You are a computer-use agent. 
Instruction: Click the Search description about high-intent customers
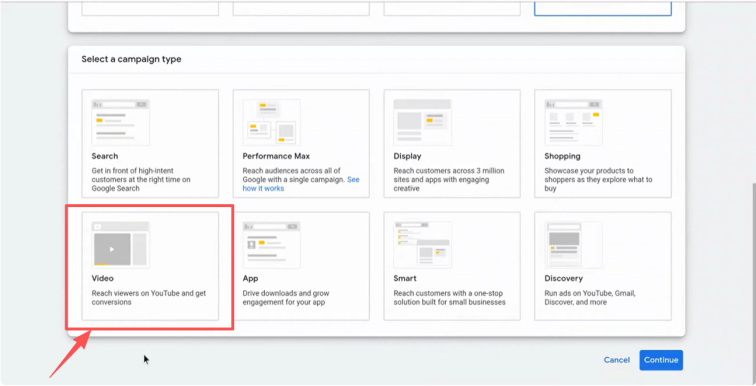(x=141, y=180)
